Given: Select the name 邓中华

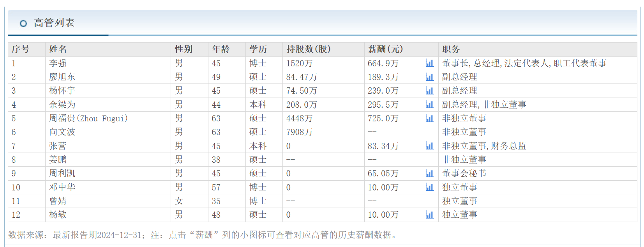Looking at the screenshot, I should point(62,187).
